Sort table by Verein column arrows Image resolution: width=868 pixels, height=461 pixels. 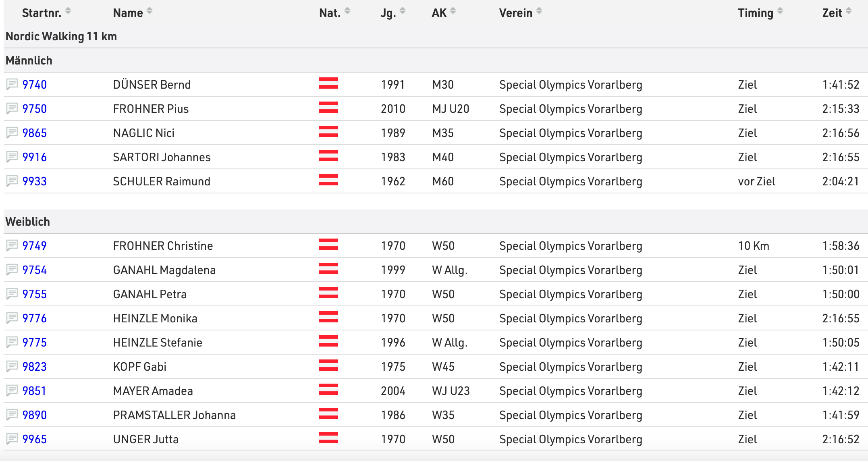pos(539,11)
